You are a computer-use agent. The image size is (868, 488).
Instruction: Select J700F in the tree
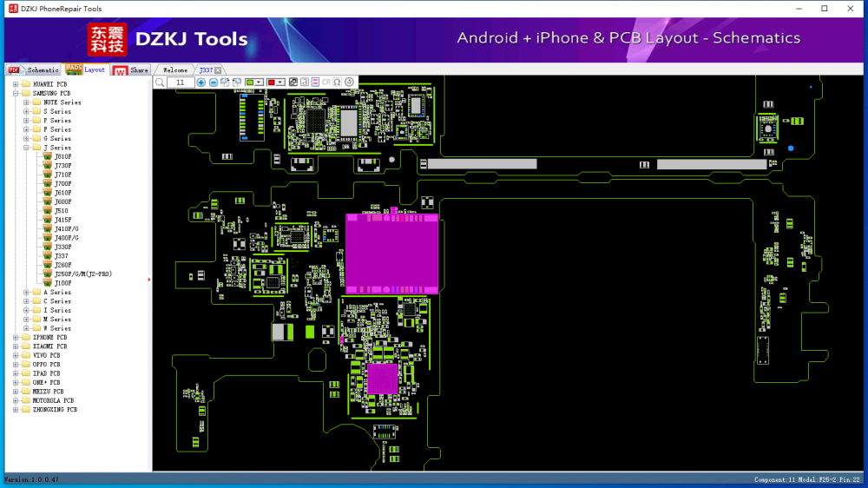[x=62, y=184]
